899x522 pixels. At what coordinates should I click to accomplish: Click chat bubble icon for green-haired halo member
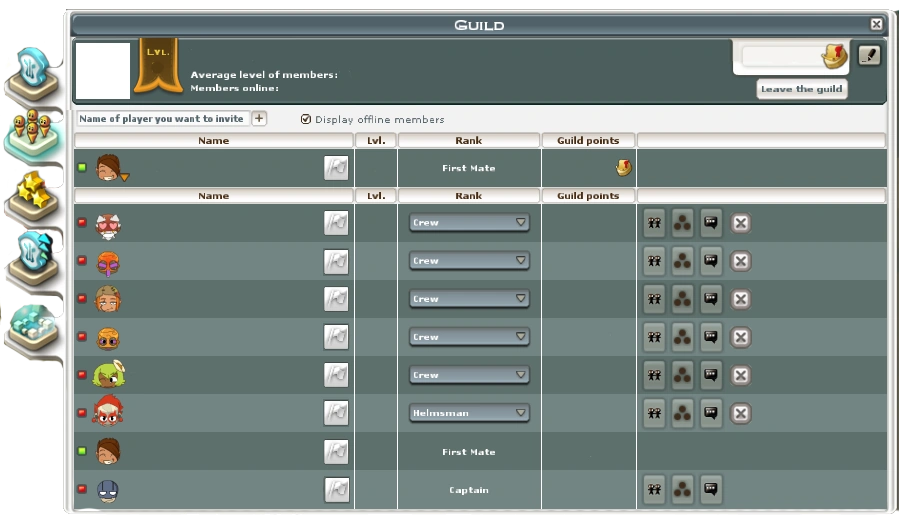pyautogui.click(x=711, y=375)
